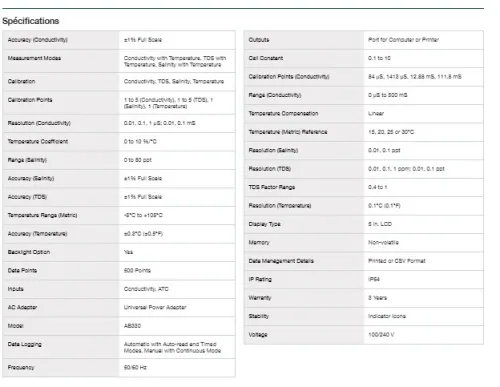Viewport: 500px width, 387px height.
Task: Click the value "0 to 80 ppt"
Action: coord(138,160)
